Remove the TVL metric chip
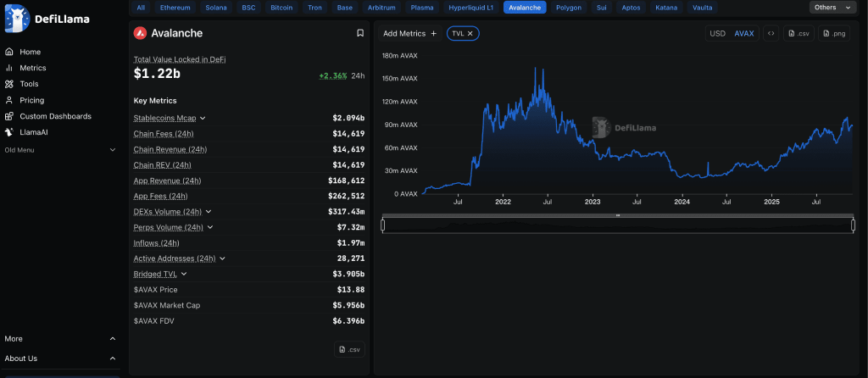Image resolution: width=868 pixels, height=378 pixels. click(470, 33)
